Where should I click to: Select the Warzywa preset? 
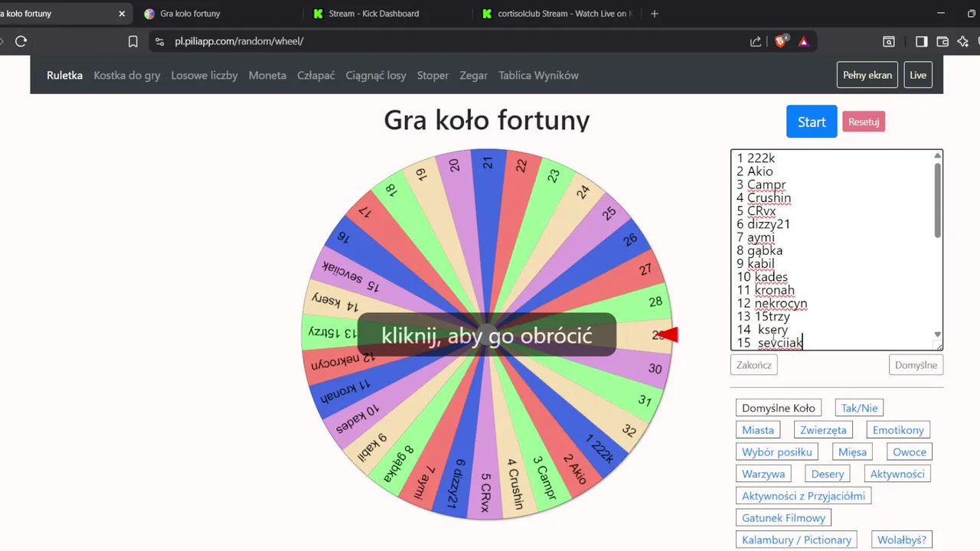coord(763,474)
